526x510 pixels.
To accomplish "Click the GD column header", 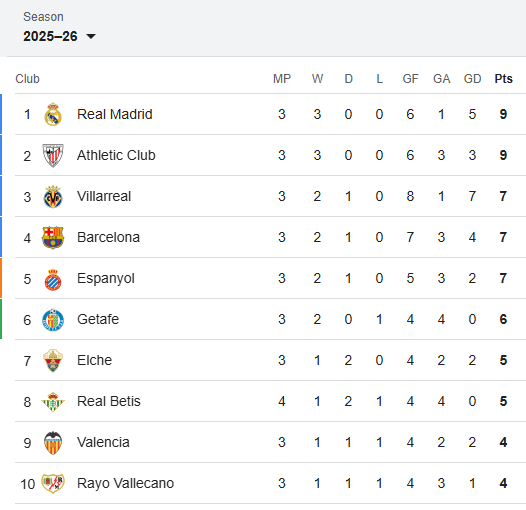I will point(472,79).
